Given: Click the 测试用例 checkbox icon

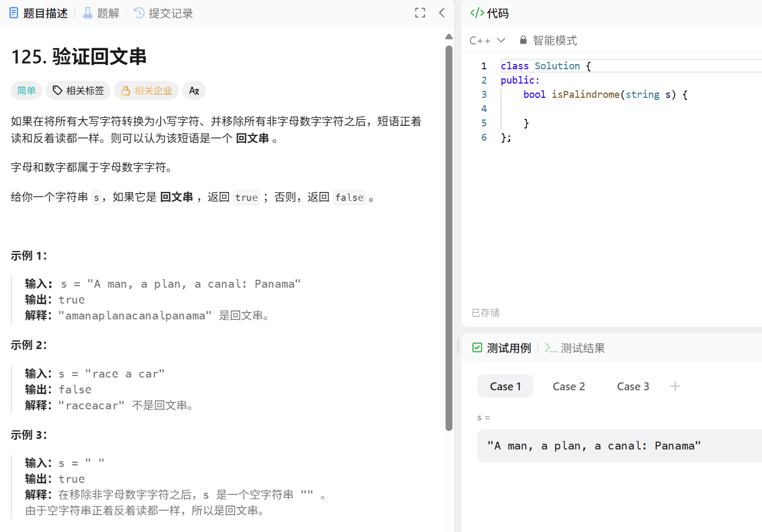Looking at the screenshot, I should coord(477,347).
